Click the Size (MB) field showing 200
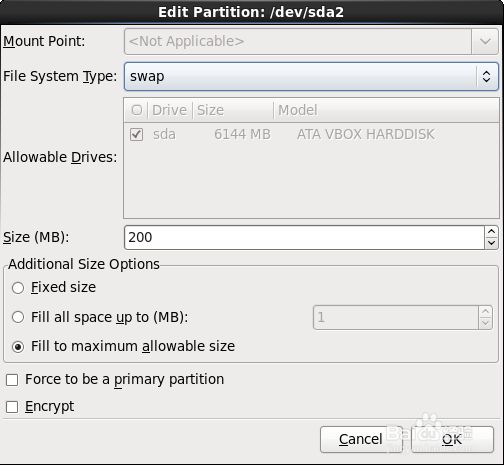 [304, 237]
